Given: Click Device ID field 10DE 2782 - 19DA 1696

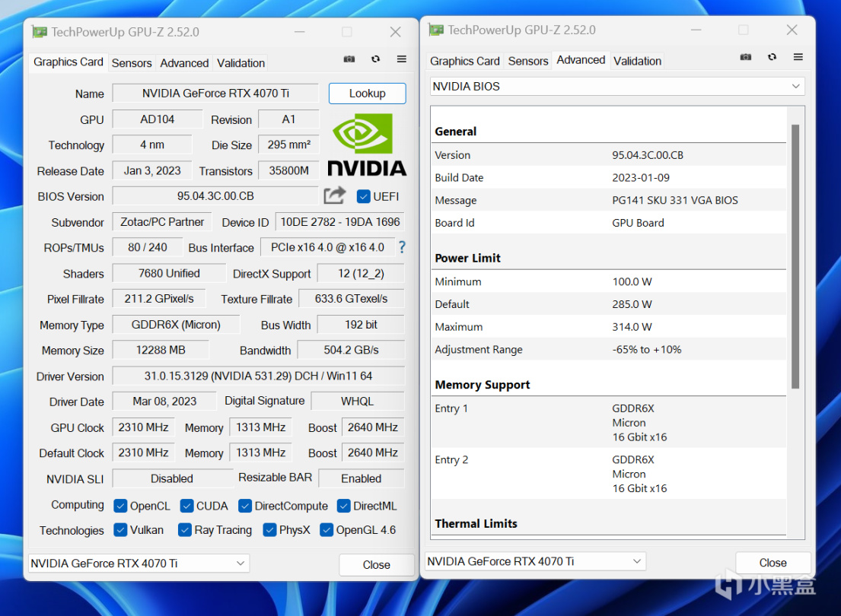Looking at the screenshot, I should click(340, 222).
